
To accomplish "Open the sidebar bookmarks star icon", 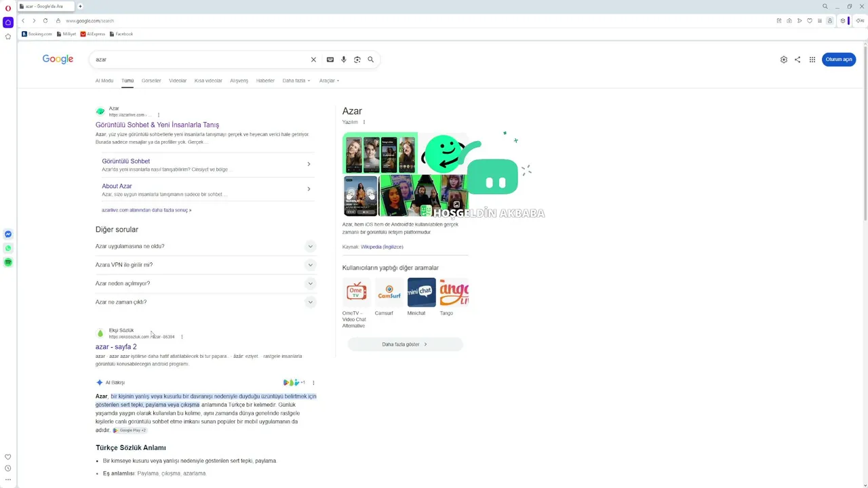I will pos(8,37).
